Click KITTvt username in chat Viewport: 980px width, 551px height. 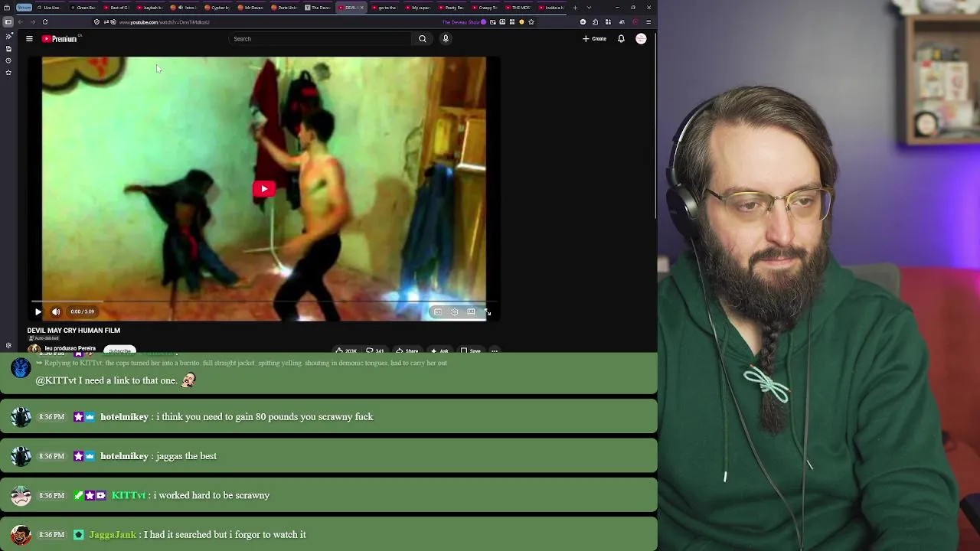tap(129, 495)
